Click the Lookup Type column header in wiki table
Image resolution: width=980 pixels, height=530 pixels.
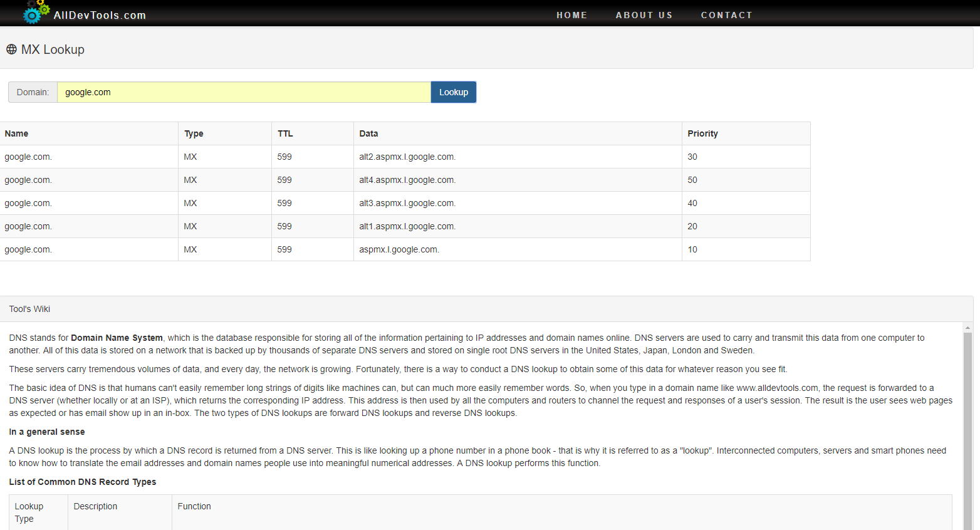(39, 512)
